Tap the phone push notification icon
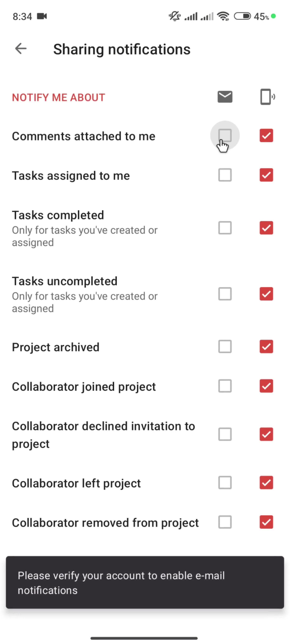The width and height of the screenshot is (290, 644). (x=267, y=97)
